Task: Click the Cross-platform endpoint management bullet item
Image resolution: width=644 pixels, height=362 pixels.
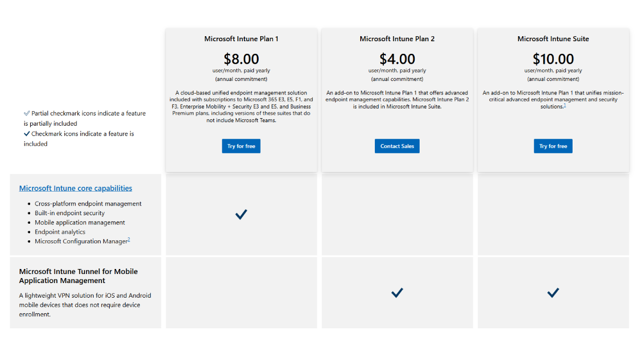Action: click(x=89, y=204)
